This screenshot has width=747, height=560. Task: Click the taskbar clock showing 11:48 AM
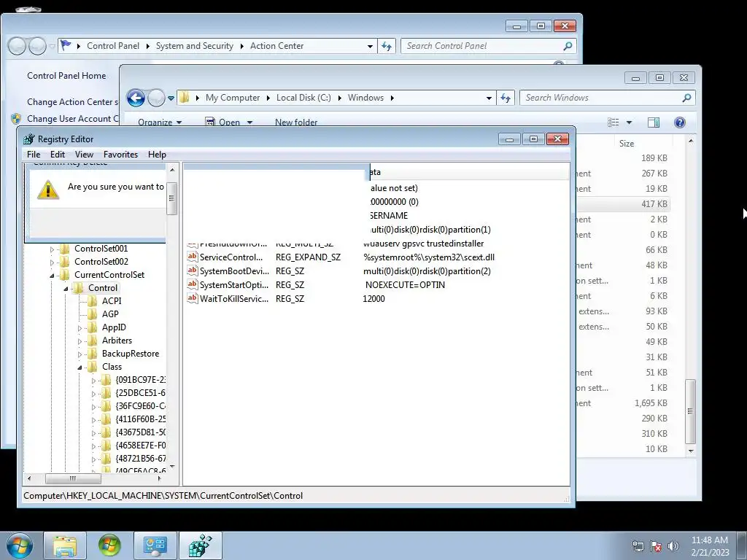click(x=710, y=546)
